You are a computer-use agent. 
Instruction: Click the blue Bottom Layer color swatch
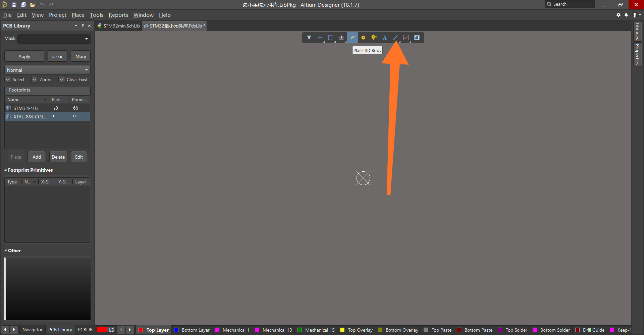pyautogui.click(x=176, y=330)
